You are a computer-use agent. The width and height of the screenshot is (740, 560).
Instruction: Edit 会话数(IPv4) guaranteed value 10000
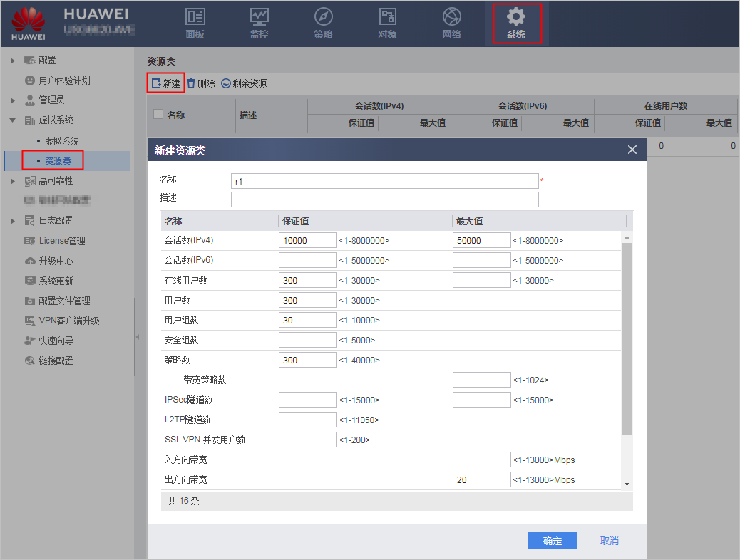click(308, 241)
